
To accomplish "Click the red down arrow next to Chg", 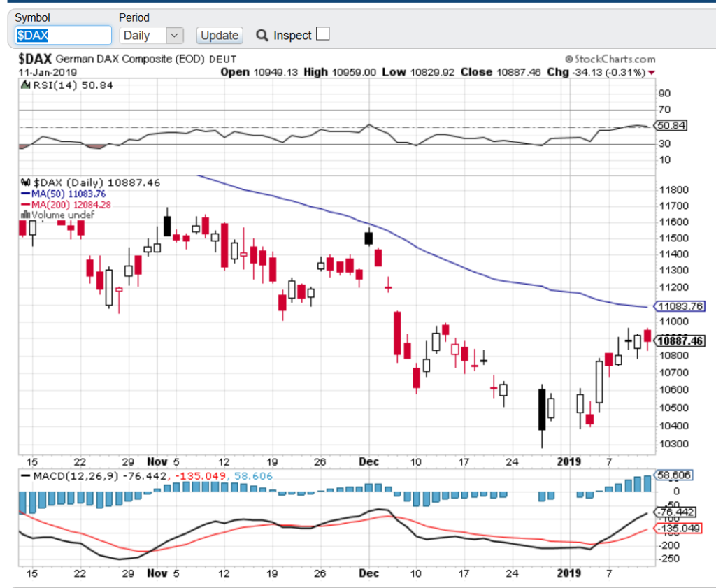I will pyautogui.click(x=652, y=73).
